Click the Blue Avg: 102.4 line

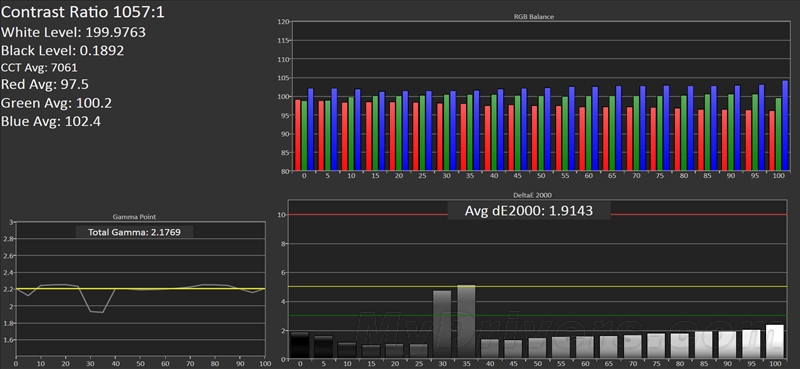(x=51, y=122)
